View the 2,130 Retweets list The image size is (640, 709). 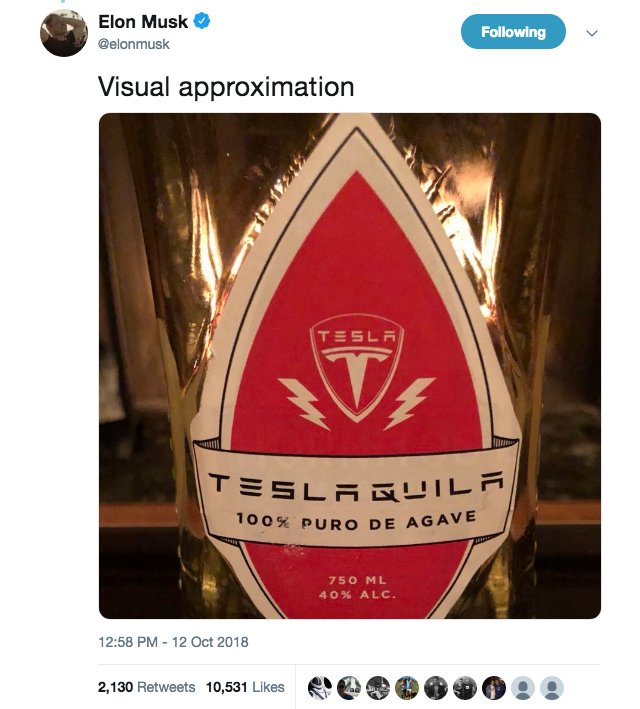(x=146, y=687)
